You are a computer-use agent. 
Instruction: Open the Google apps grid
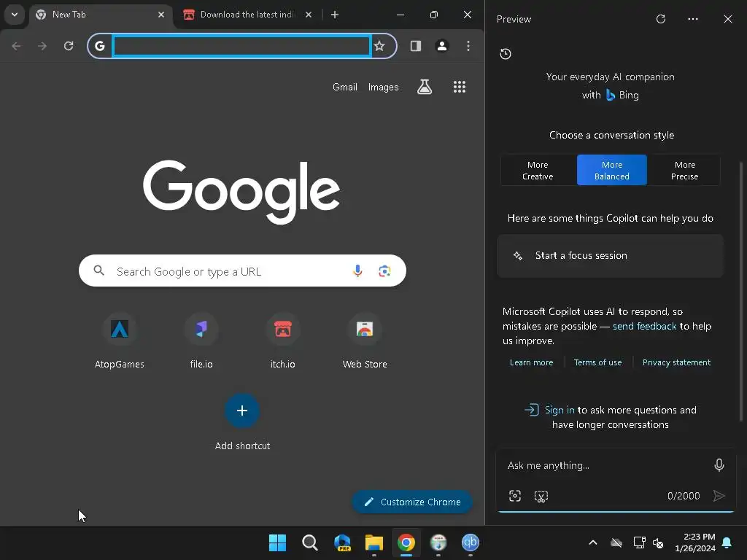(460, 87)
